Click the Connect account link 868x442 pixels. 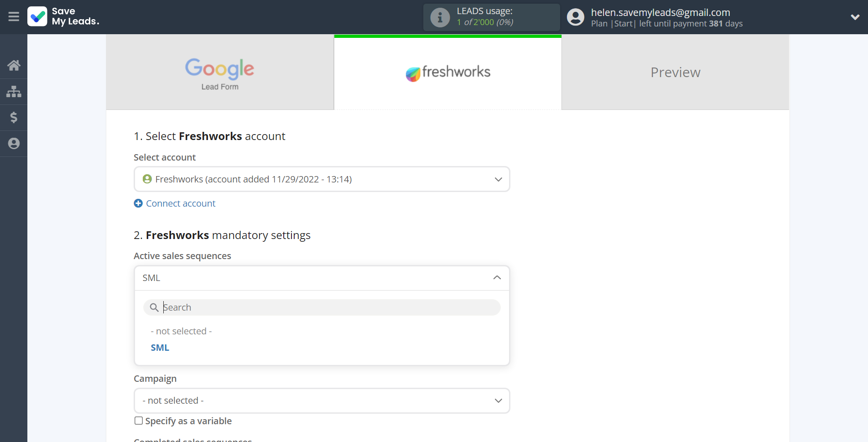coord(181,203)
